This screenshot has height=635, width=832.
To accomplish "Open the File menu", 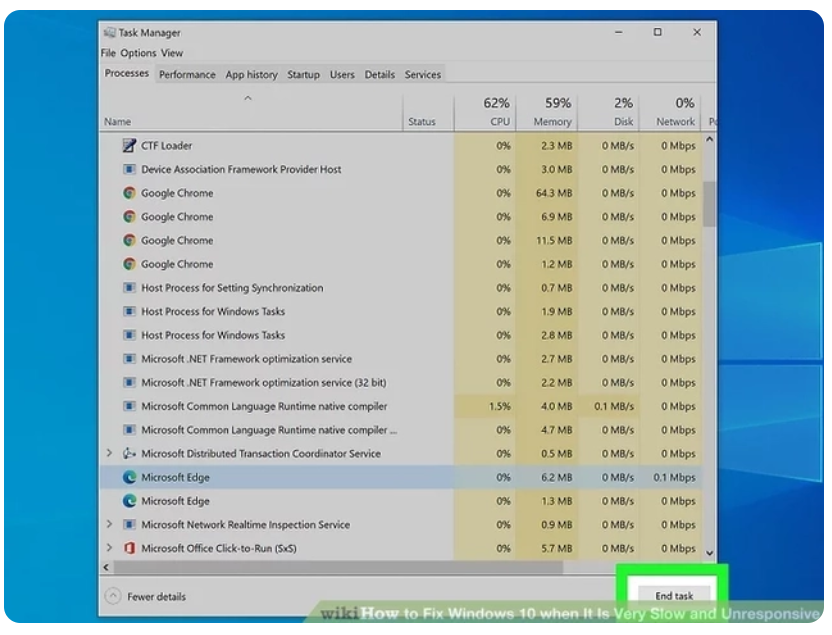I will (108, 53).
